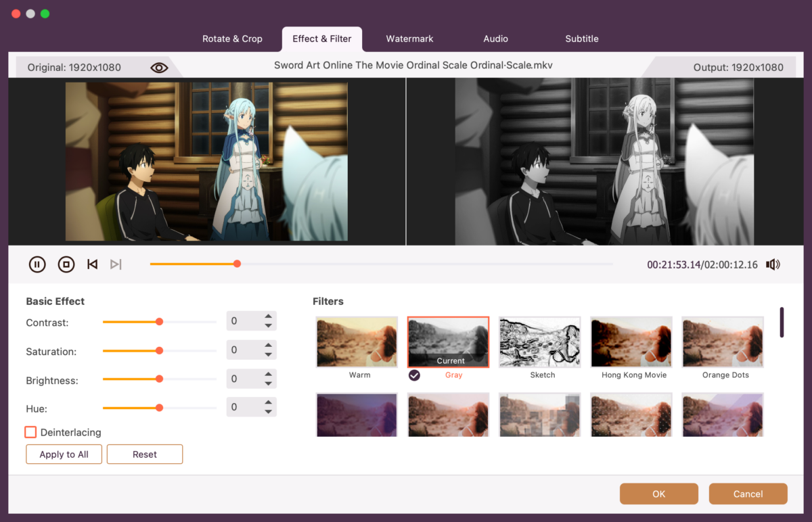Image resolution: width=812 pixels, height=522 pixels.
Task: Skip to next frame
Action: point(116,264)
